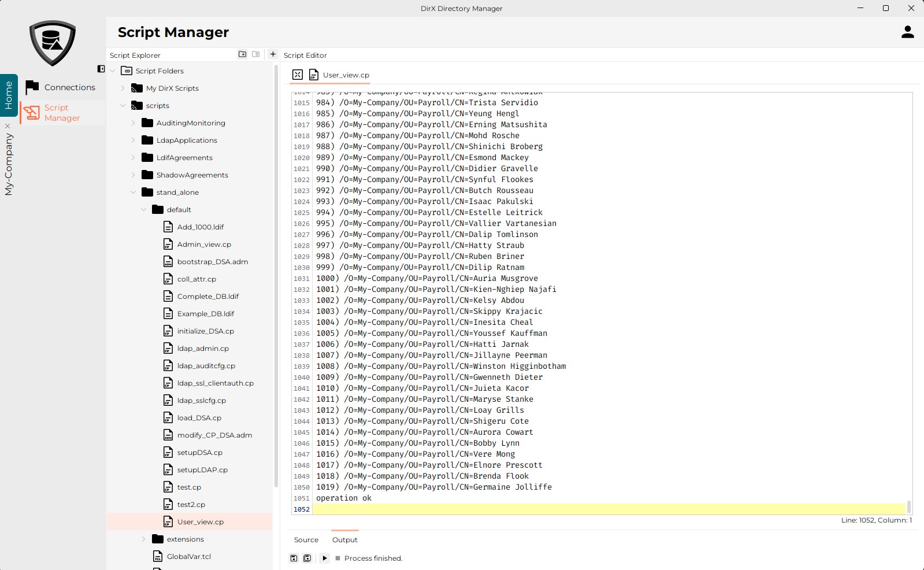The width and height of the screenshot is (924, 570).
Task: Expand the LdifAgreements folder
Action: [x=133, y=158]
